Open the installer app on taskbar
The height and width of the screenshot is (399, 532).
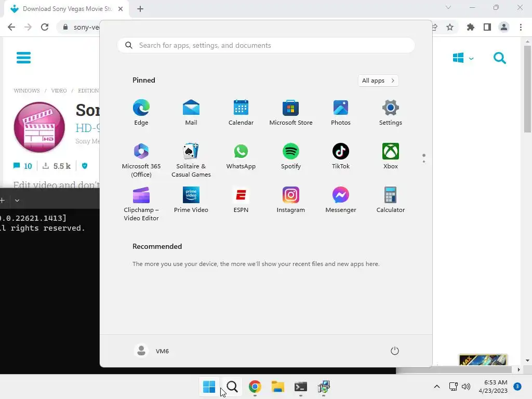324,387
